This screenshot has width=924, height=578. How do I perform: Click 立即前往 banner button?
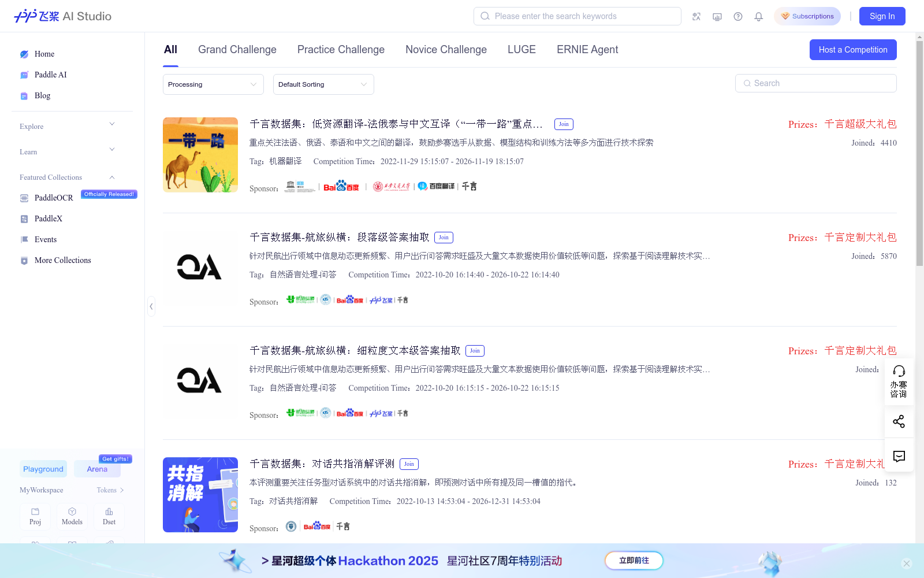634,561
